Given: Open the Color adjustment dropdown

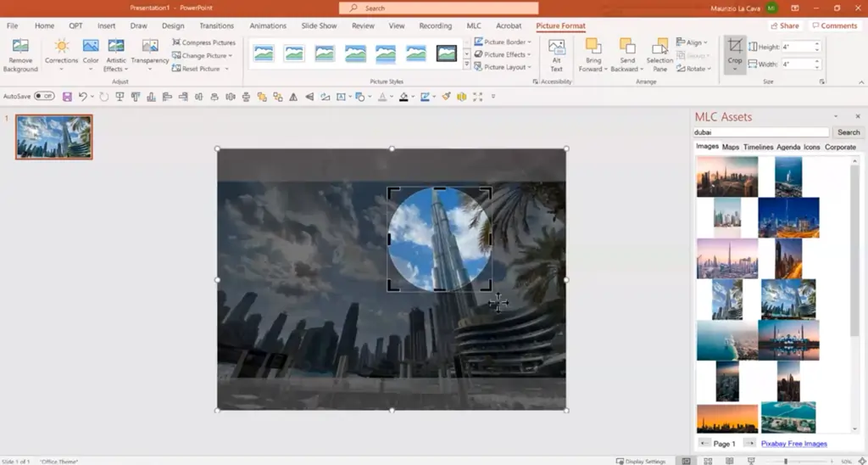Looking at the screenshot, I should (91, 56).
